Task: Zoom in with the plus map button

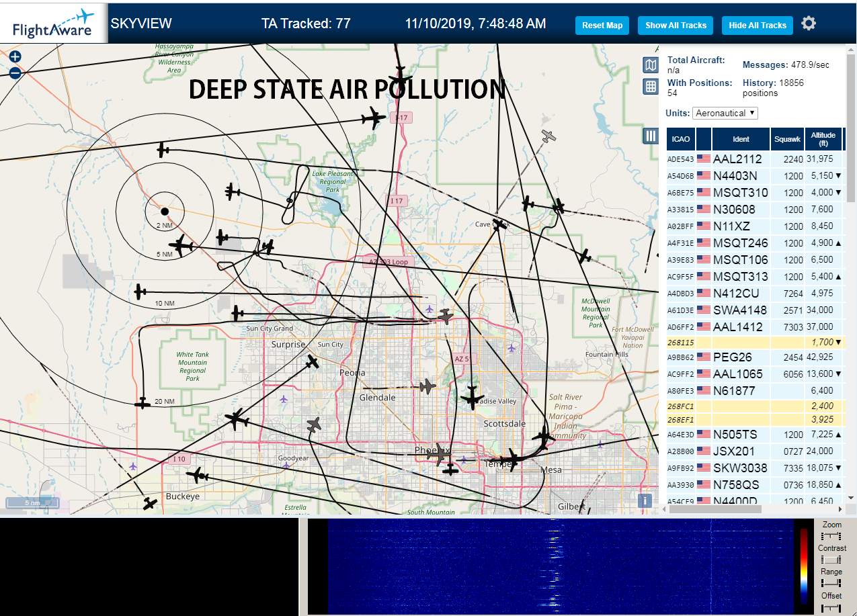Action: point(15,58)
